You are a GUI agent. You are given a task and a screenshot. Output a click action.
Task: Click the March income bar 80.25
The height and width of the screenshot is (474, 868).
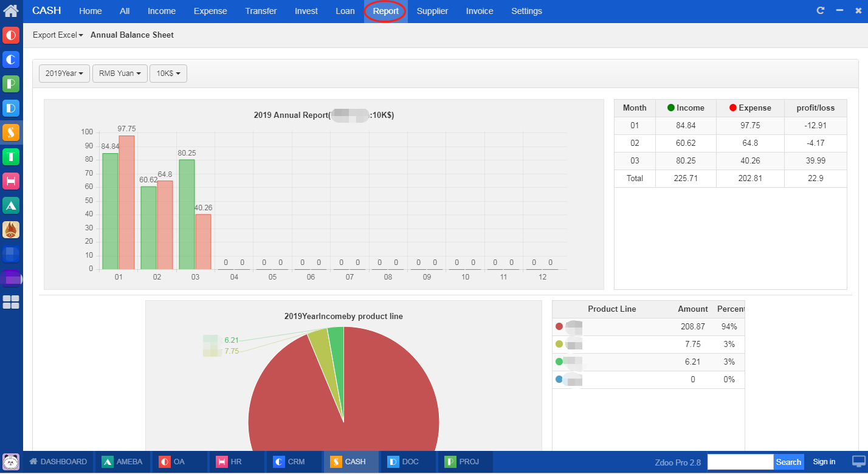click(x=187, y=215)
